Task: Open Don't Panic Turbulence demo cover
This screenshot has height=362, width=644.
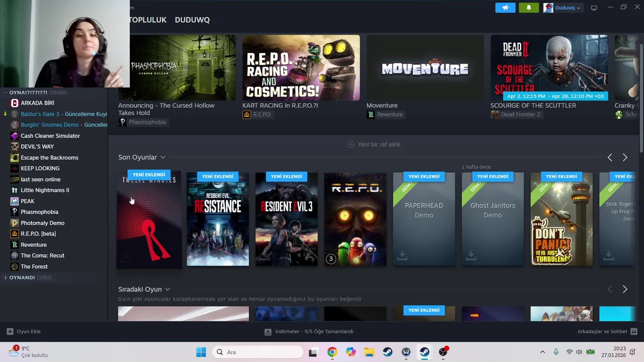Action: [x=561, y=219]
